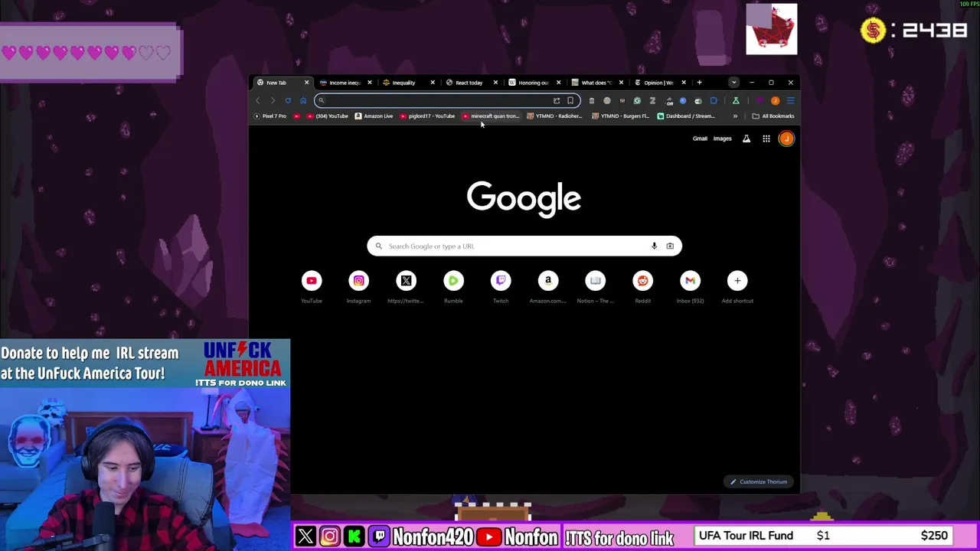Open the Google apps grid
Image resolution: width=980 pixels, height=551 pixels.
coord(766,139)
